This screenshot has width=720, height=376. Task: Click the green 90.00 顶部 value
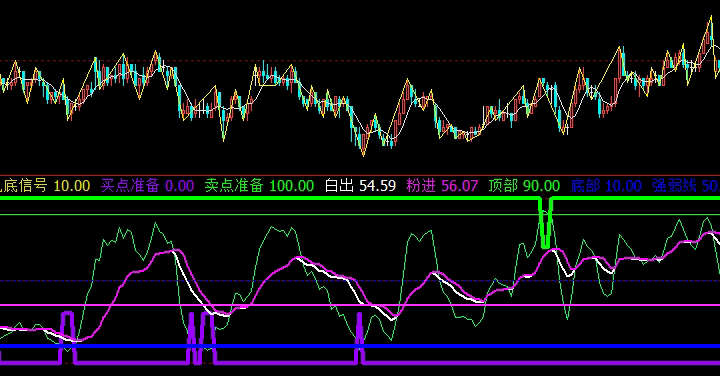pyautogui.click(x=542, y=186)
